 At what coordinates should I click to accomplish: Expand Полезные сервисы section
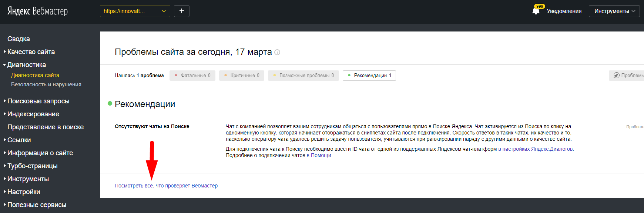[37, 205]
